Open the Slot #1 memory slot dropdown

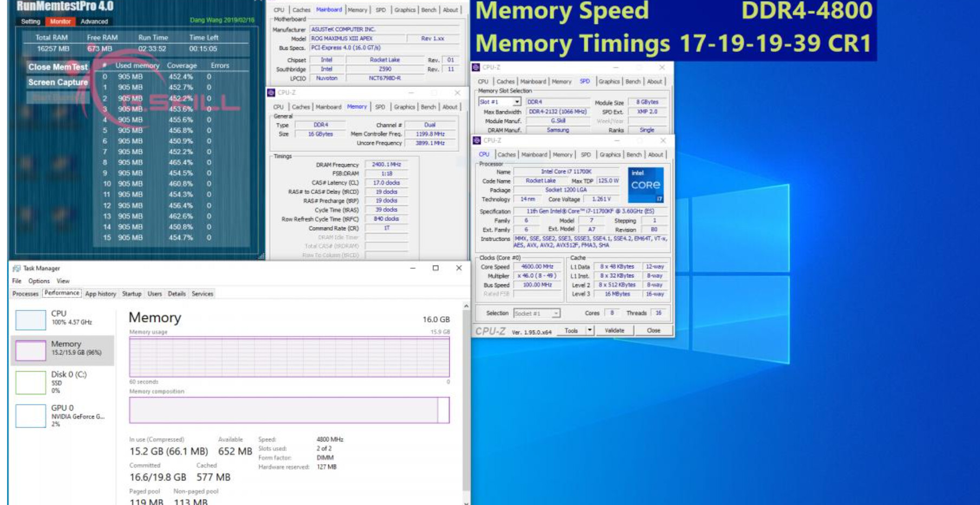[x=517, y=102]
